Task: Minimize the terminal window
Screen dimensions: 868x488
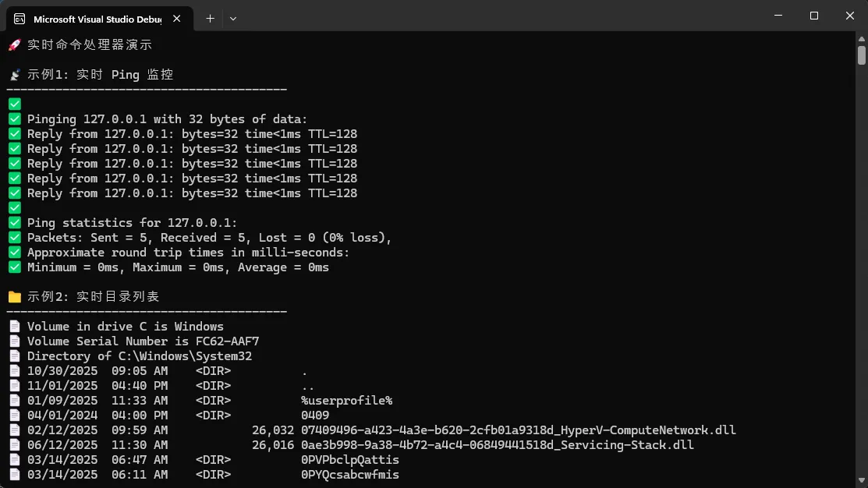Action: (778, 16)
